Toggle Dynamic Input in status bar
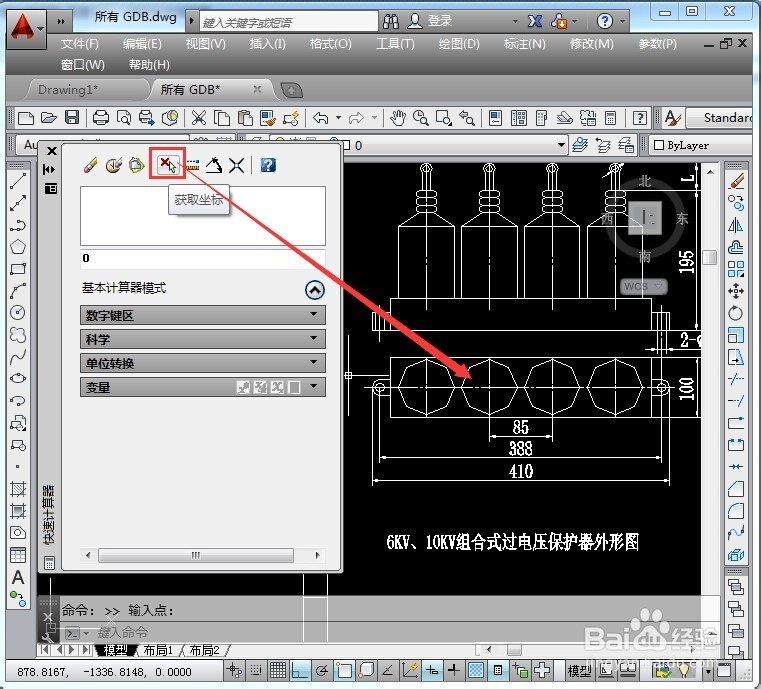The width and height of the screenshot is (761, 689). click(x=432, y=671)
